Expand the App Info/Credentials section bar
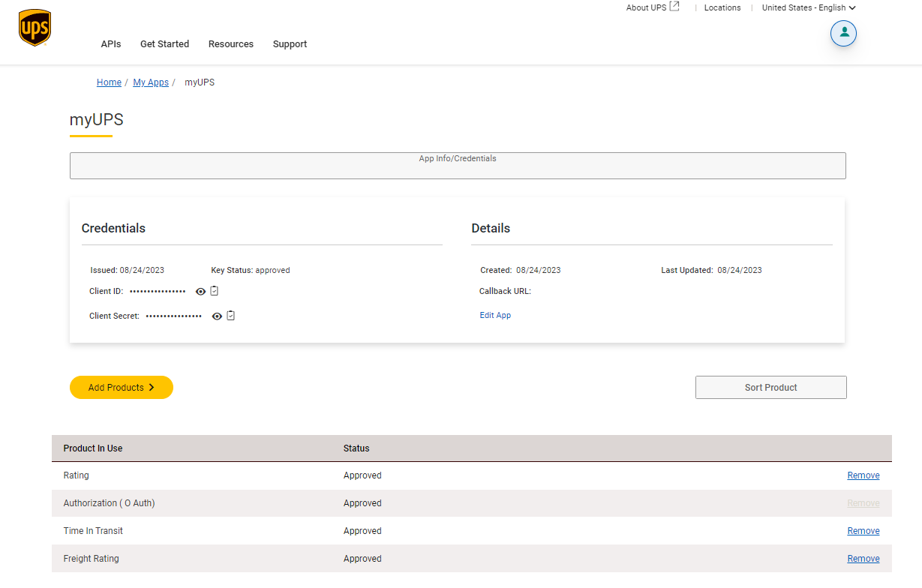This screenshot has width=922, height=588. click(458, 166)
